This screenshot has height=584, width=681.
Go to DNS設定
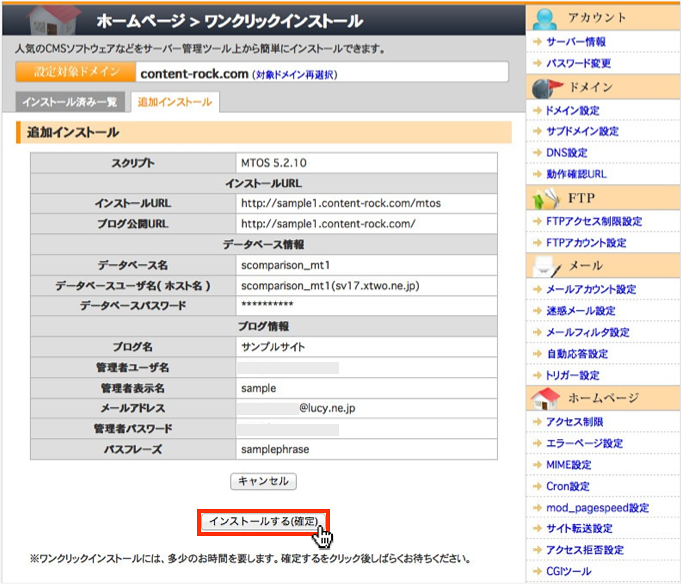pyautogui.click(x=567, y=153)
